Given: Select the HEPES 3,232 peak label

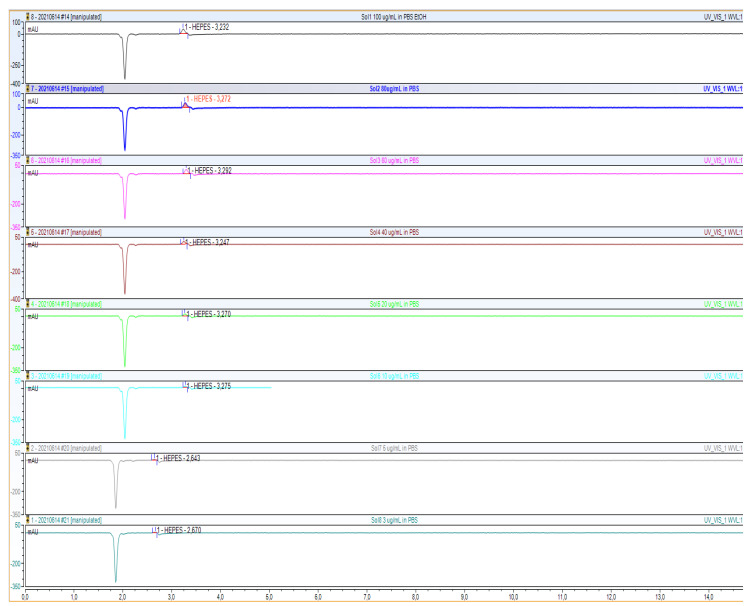Looking at the screenshot, I should click(211, 27).
